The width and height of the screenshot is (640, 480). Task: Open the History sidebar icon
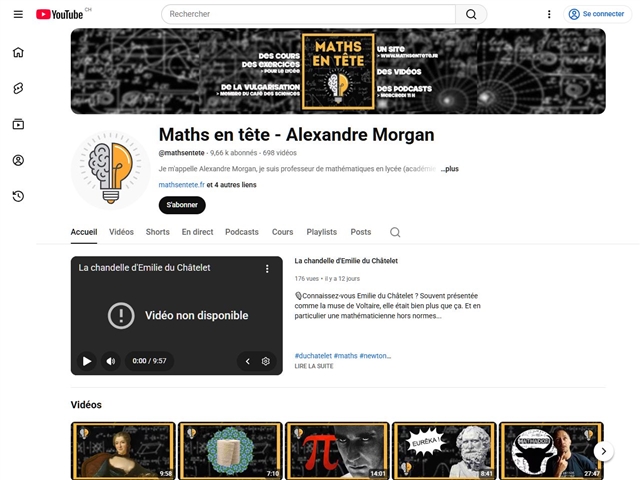(x=18, y=196)
